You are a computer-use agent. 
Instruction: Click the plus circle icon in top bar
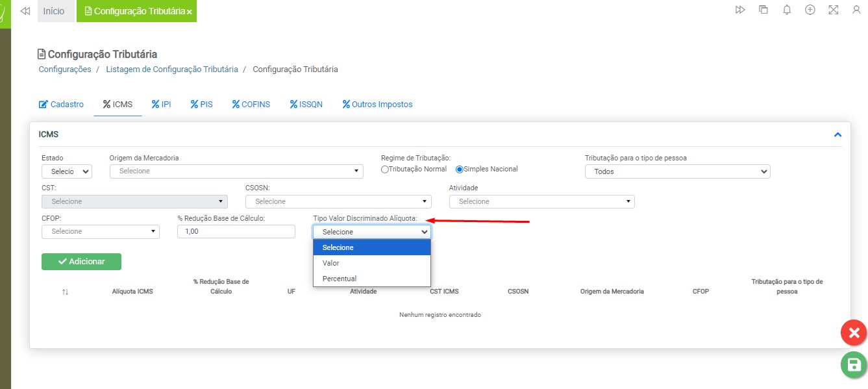(810, 10)
